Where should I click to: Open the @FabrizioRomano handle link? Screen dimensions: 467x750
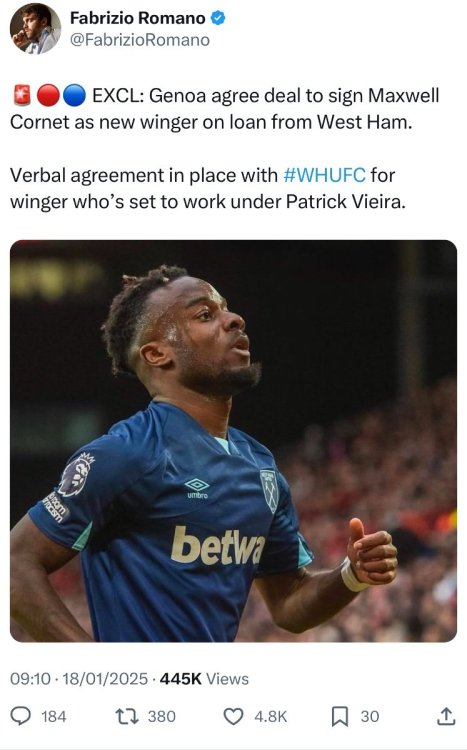click(x=140, y=40)
